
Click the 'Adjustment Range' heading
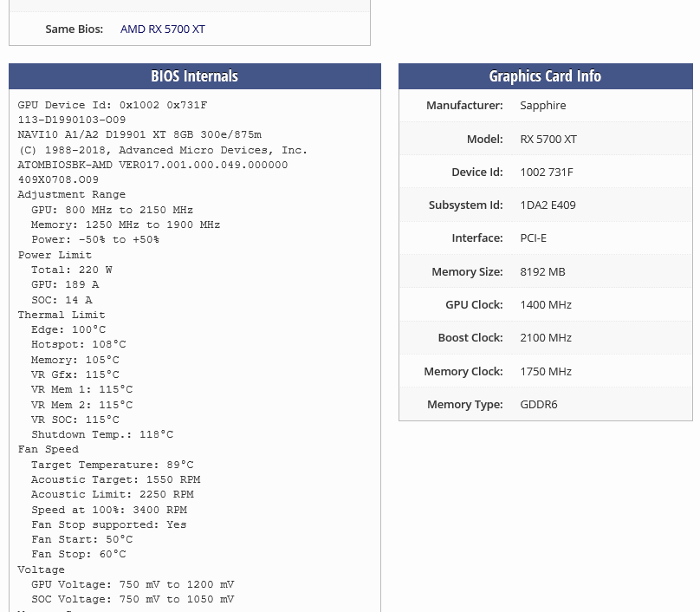[x=71, y=194]
